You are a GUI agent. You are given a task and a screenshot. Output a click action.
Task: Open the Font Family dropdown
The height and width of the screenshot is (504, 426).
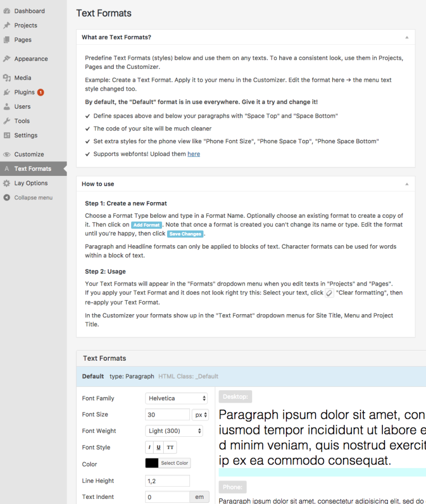[177, 398]
